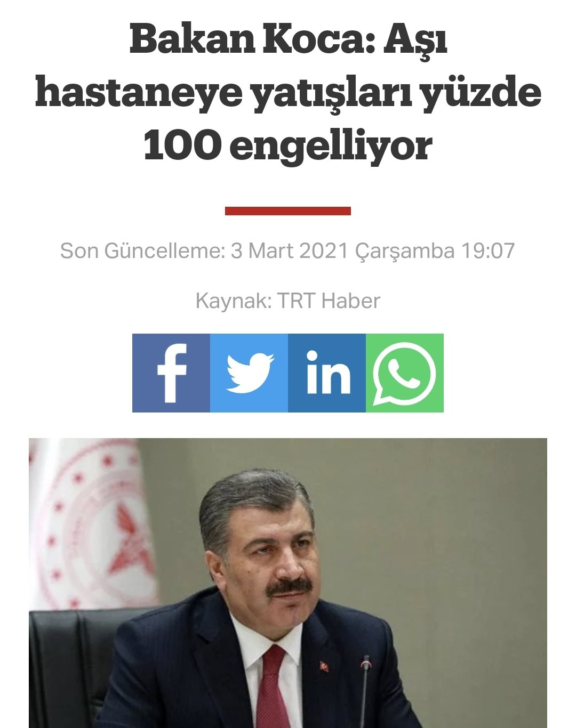Select the 'in' logo share button
This screenshot has width=576, height=728.
coord(328,372)
